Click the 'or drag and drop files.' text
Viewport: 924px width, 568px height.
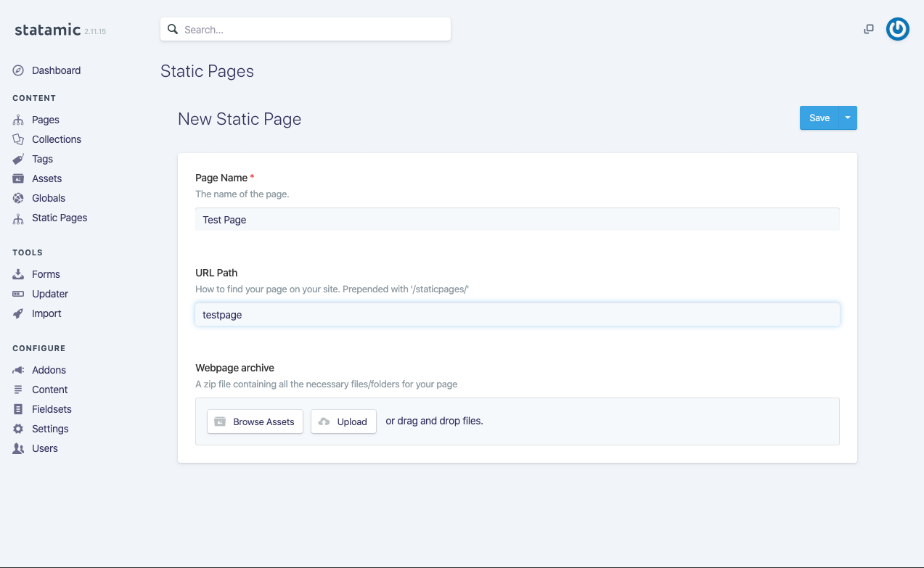434,421
